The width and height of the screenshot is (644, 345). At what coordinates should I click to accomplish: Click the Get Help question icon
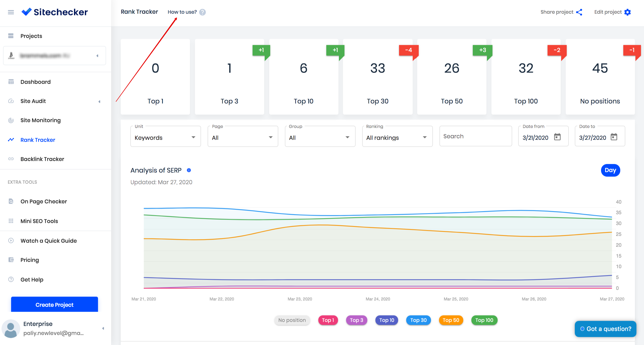(x=11, y=279)
